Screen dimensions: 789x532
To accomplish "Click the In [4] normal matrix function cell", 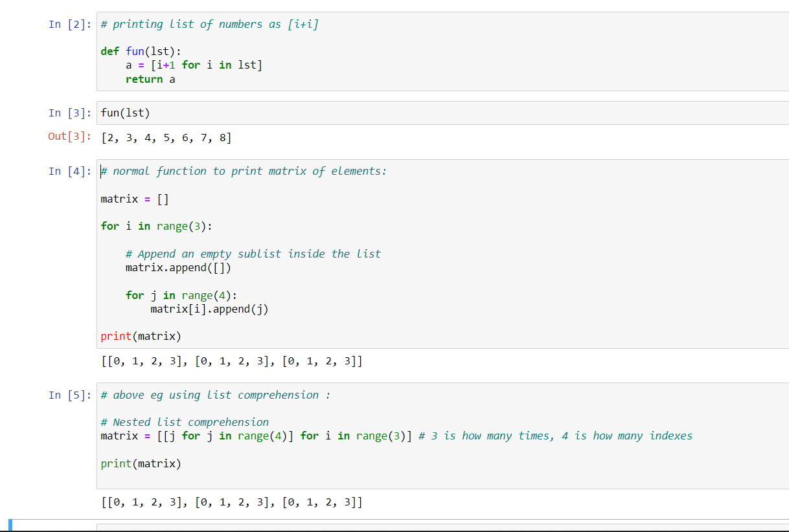I will 442,254.
